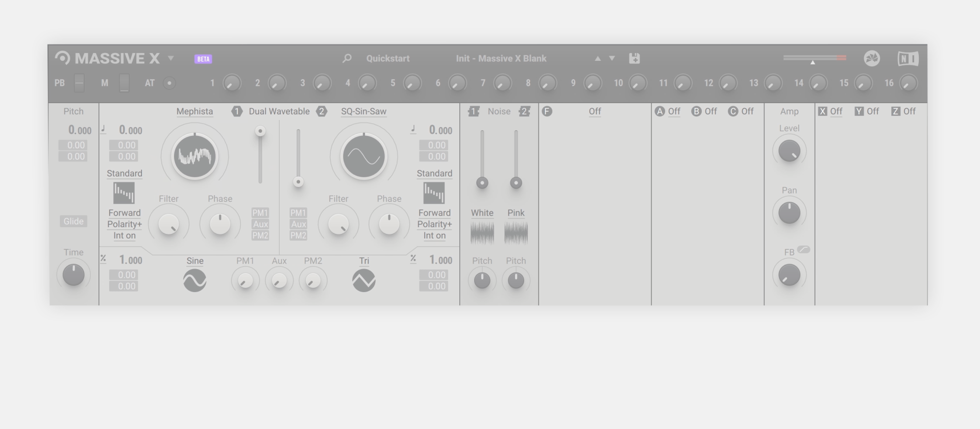The width and height of the screenshot is (980, 429).
Task: Open the Sine modulation waveform menu
Action: (195, 261)
